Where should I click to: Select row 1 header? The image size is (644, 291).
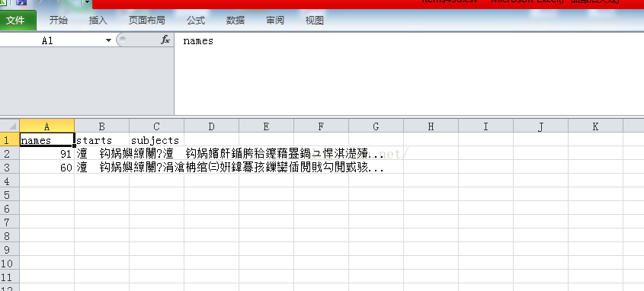pos(9,139)
